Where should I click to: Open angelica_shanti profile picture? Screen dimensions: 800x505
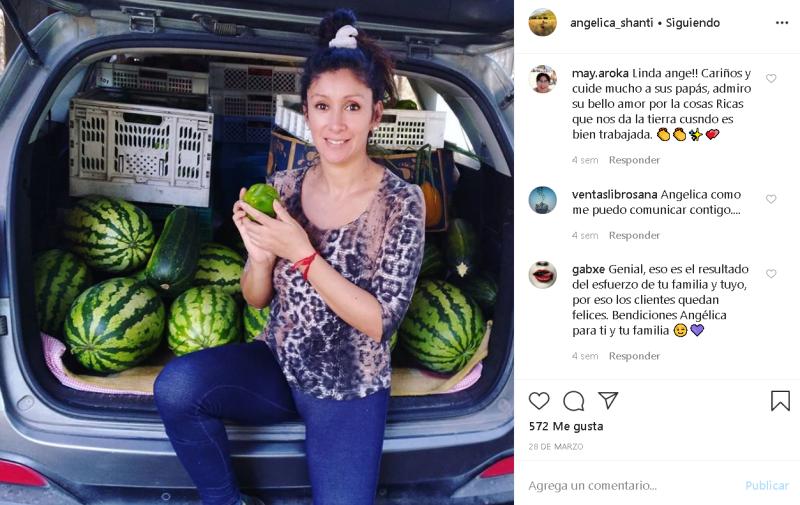(x=542, y=22)
